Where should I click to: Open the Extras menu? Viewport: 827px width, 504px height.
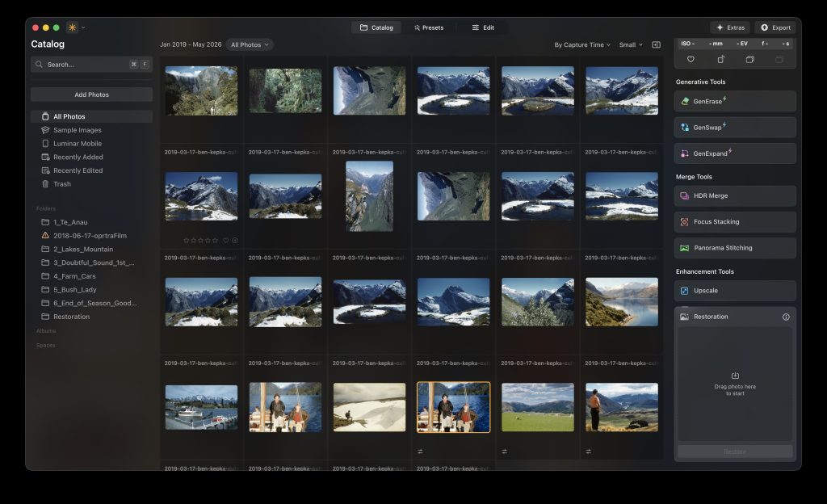730,27
